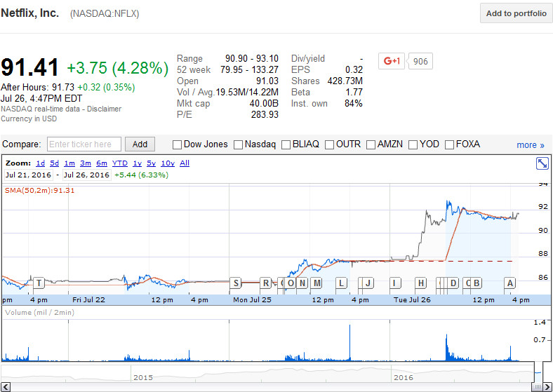Viewport: 553px width, 392px height.
Task: Click the SMA(50,2m):91.31 indicator label
Action: [x=39, y=190]
